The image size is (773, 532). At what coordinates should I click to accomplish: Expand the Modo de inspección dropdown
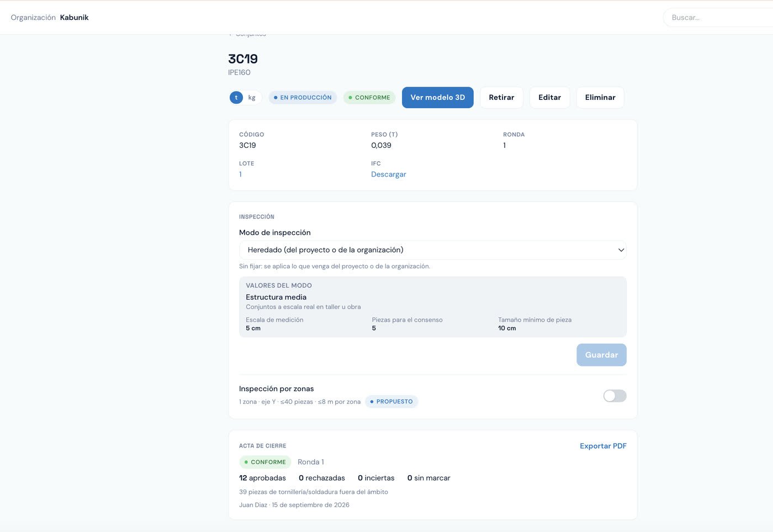(433, 250)
